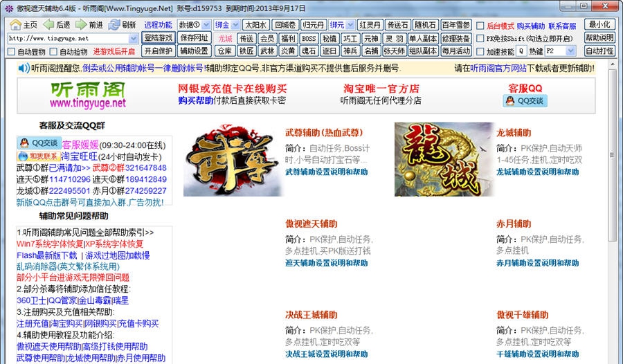Click the 回城卷 button

coord(285,25)
